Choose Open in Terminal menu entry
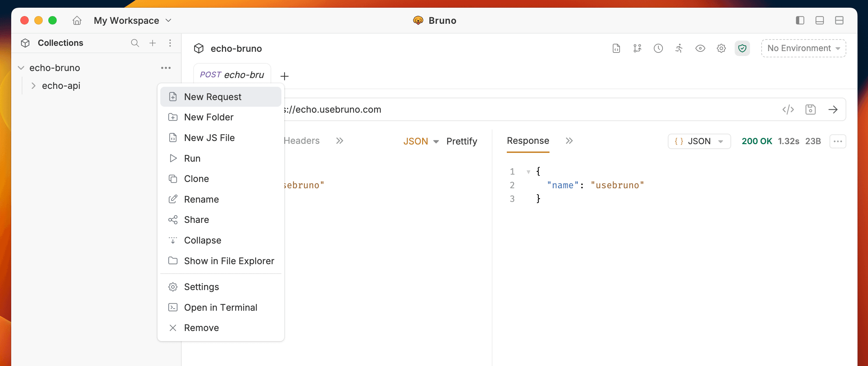Image resolution: width=868 pixels, height=366 pixels. click(220, 307)
